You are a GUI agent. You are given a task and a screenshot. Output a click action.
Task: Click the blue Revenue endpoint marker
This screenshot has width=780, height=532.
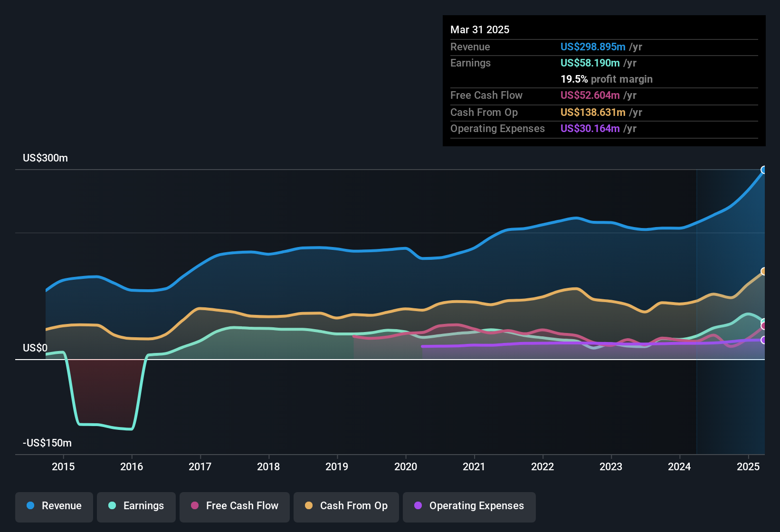pyautogui.click(x=764, y=170)
